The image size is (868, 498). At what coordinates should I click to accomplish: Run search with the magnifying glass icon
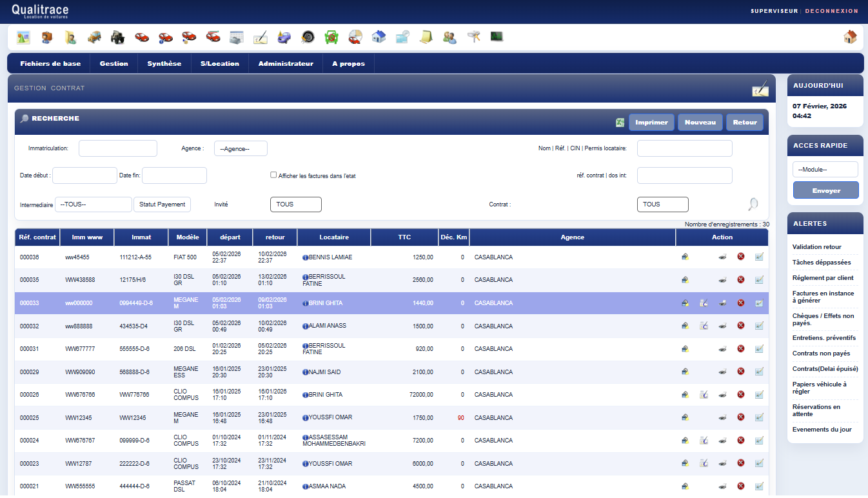pos(753,204)
